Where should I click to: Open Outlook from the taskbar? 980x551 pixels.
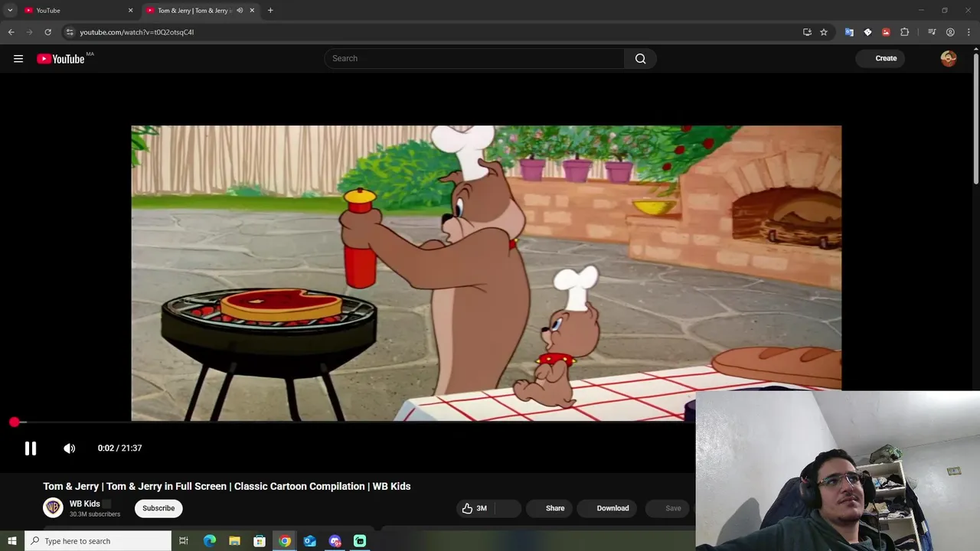(309, 541)
